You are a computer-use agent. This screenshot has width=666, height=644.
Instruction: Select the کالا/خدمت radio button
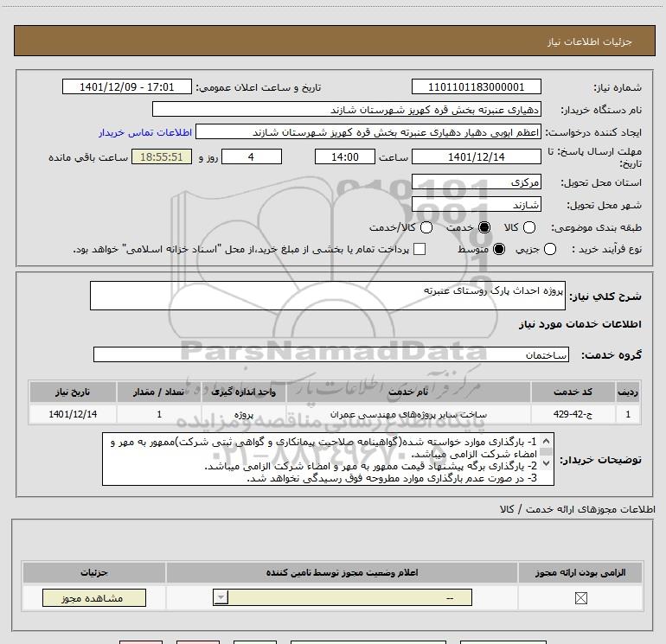click(x=426, y=227)
